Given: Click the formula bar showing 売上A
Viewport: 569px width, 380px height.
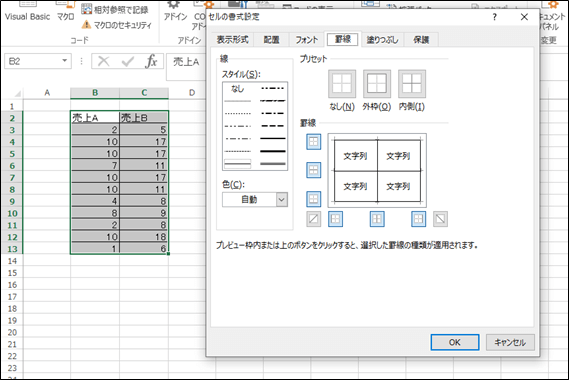Looking at the screenshot, I should [x=186, y=62].
